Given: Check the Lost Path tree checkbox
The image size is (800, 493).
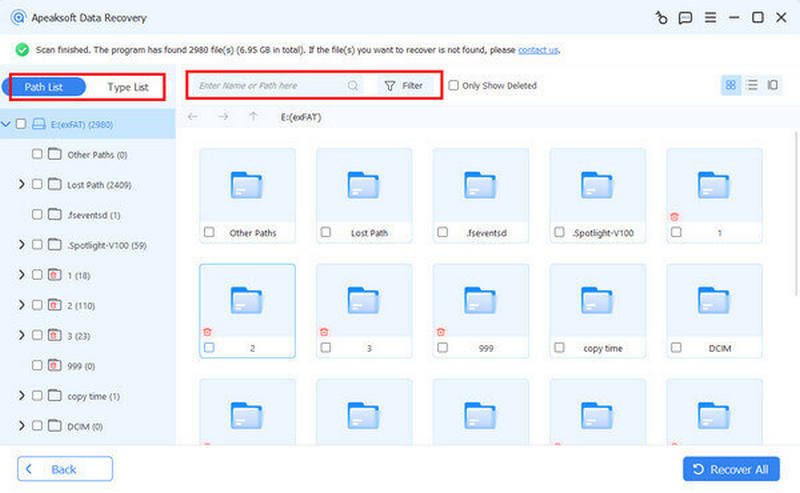Looking at the screenshot, I should point(37,185).
